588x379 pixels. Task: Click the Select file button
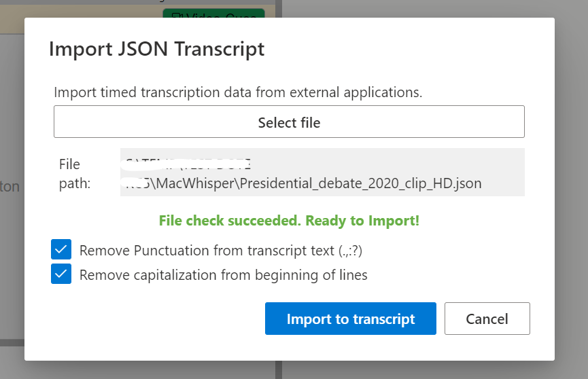coord(289,122)
